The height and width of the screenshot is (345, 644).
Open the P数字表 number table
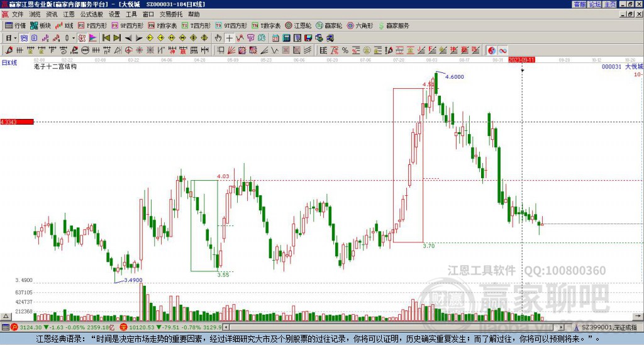pos(162,25)
